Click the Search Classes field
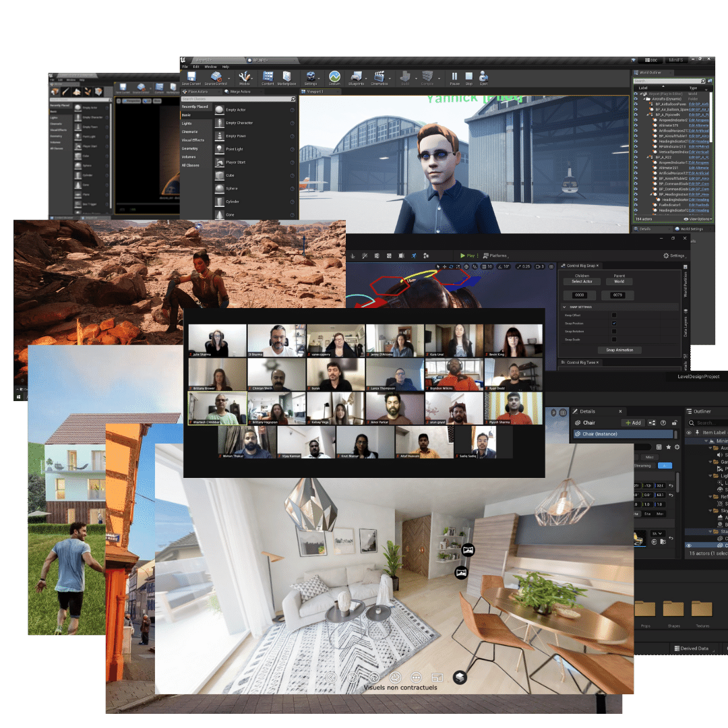Screen dimensions: 728x728 click(x=238, y=99)
